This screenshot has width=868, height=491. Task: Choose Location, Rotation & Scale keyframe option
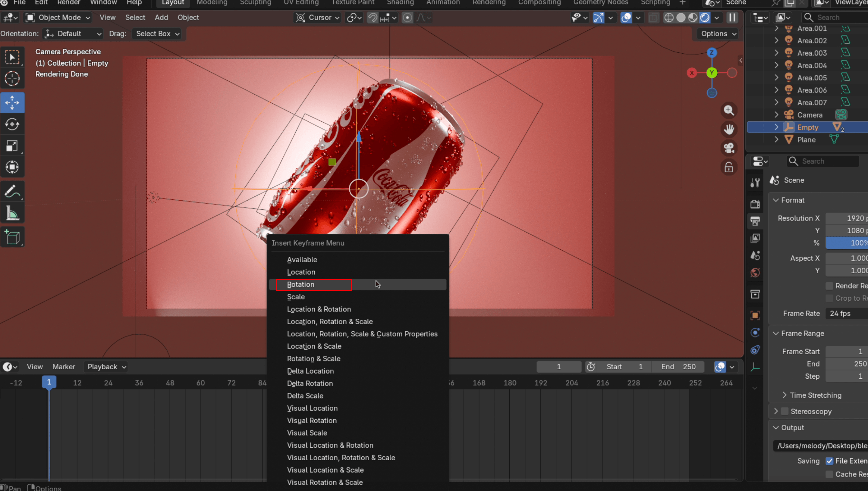coord(357,322)
